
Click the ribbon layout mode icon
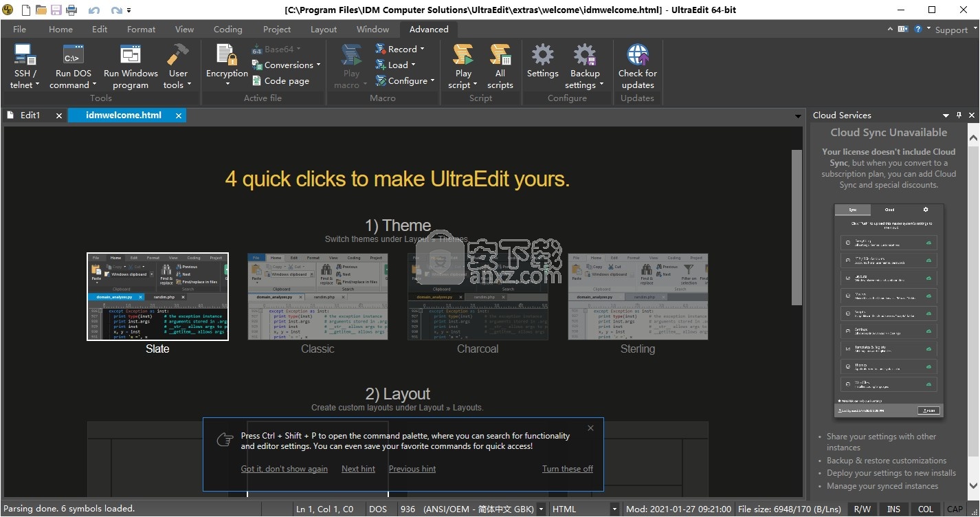(903, 29)
